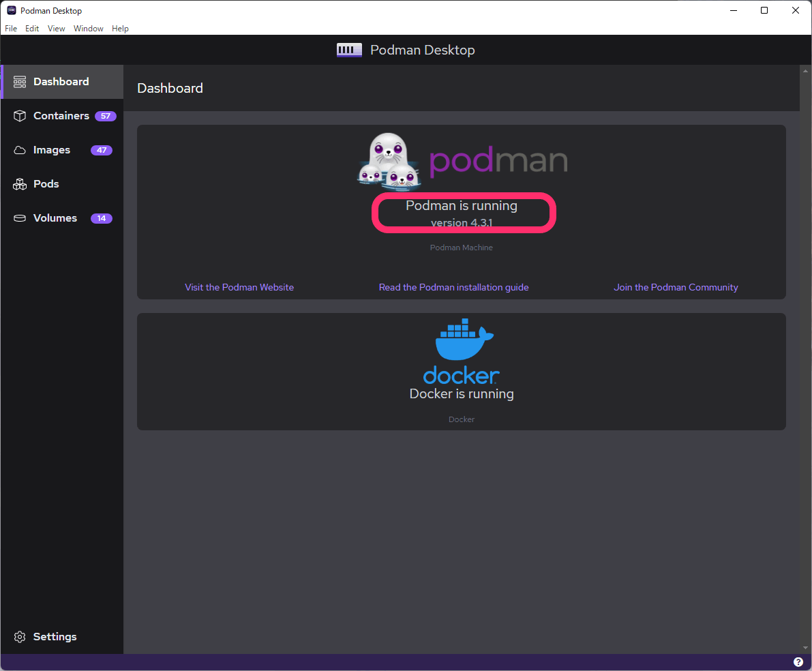This screenshot has width=812, height=671.
Task: Click the Containers cube icon
Action: click(x=20, y=116)
